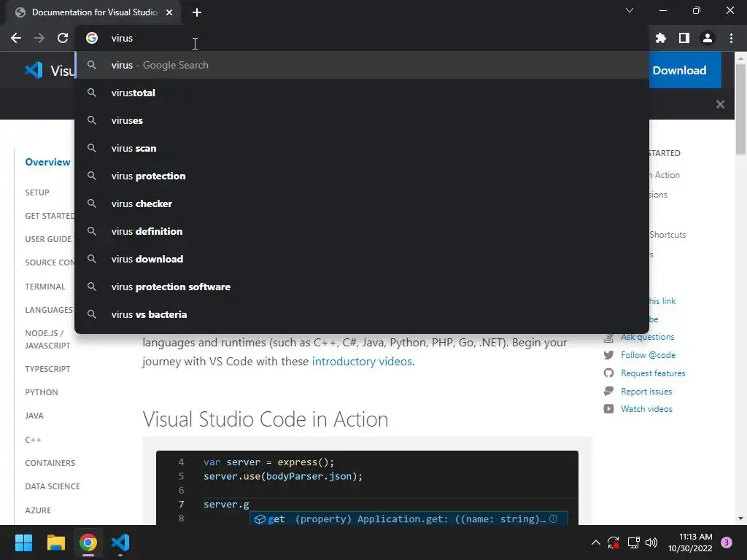747x560 pixels.
Task: Close the Documentation for Visual Studio tab
Action: 169,12
